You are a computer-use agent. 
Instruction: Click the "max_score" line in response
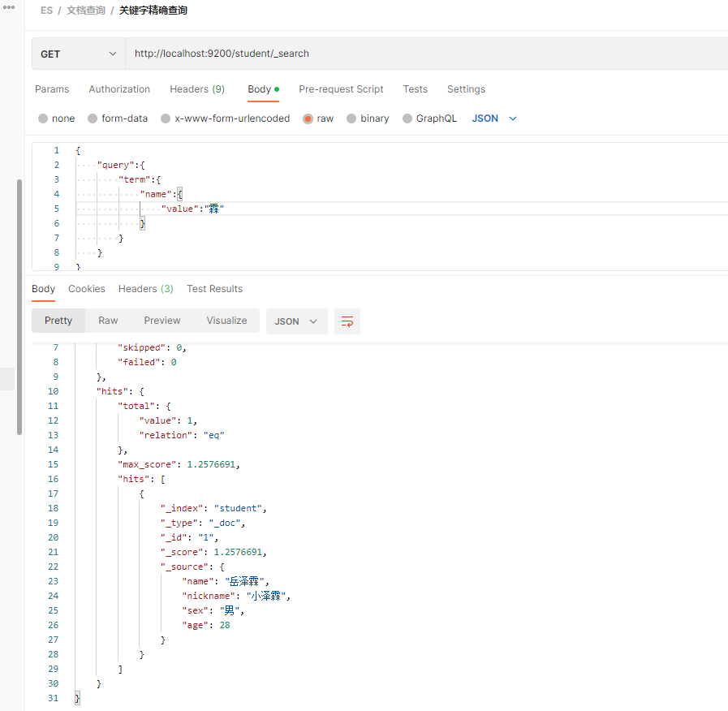click(x=179, y=465)
